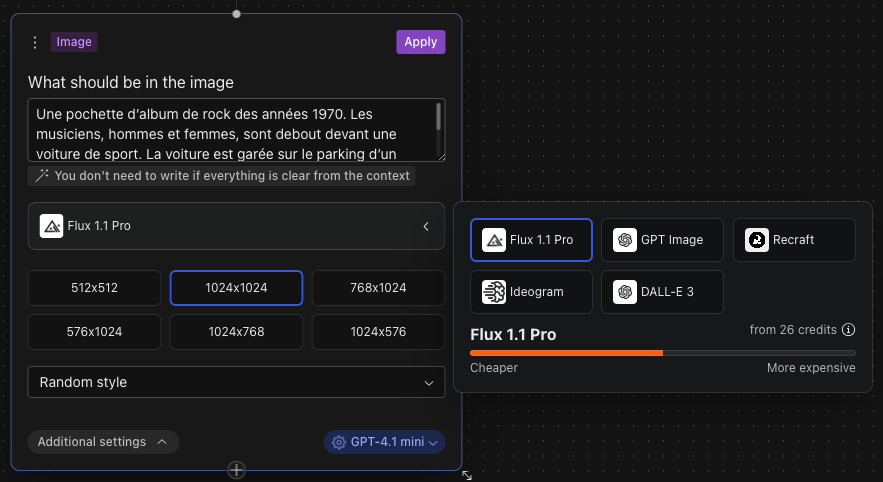Select the 768x1024 image size
This screenshot has height=482, width=883.
378,288
